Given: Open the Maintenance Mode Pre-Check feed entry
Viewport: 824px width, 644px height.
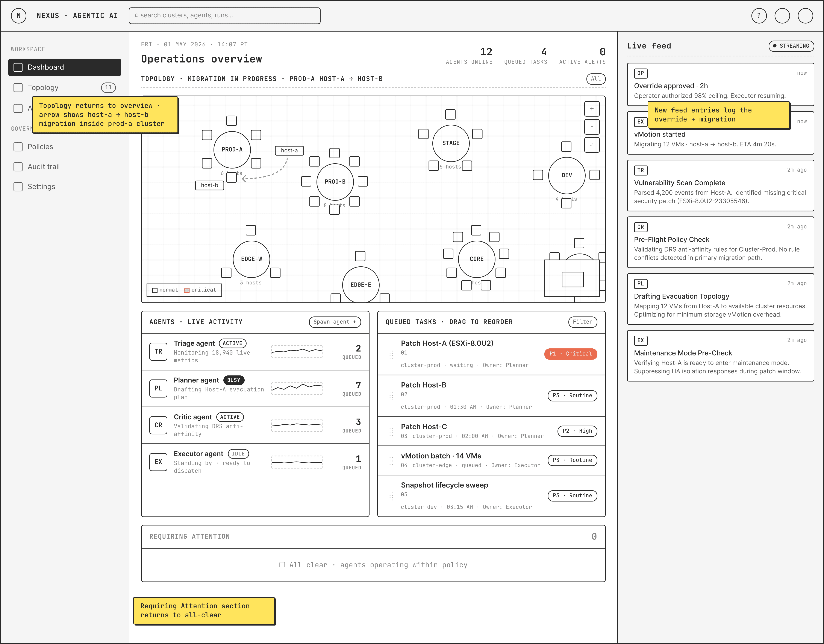Looking at the screenshot, I should [720, 356].
